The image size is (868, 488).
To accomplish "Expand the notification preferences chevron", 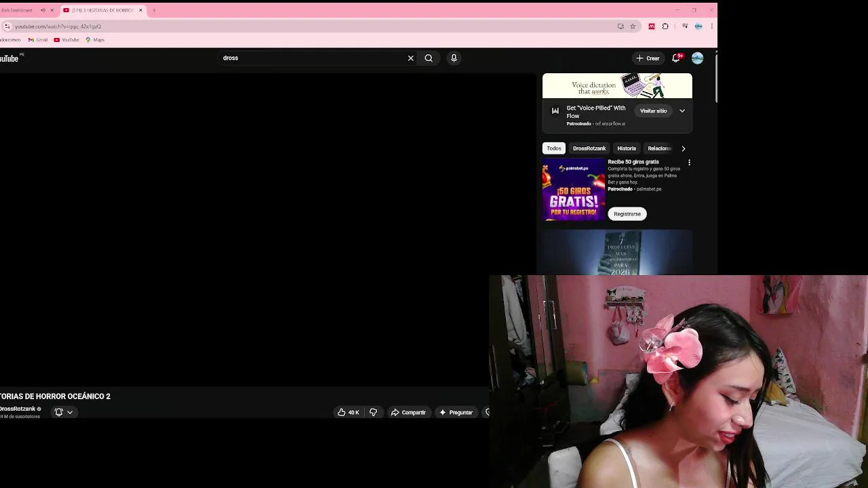I will 70,412.
